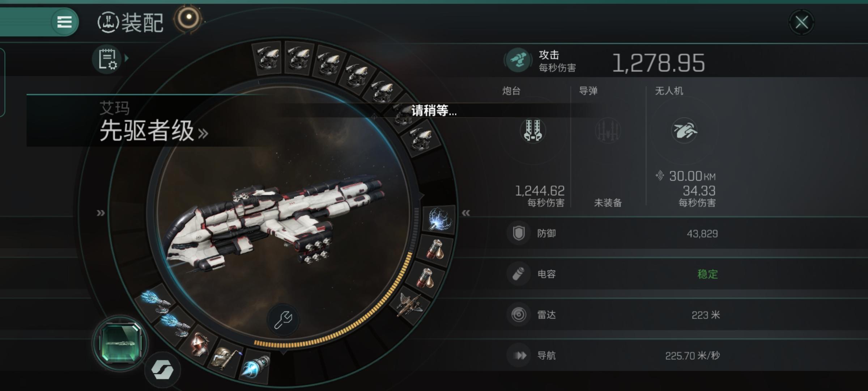The height and width of the screenshot is (391, 868).
Task: Select the first high-slot turret module
Action: (x=268, y=58)
